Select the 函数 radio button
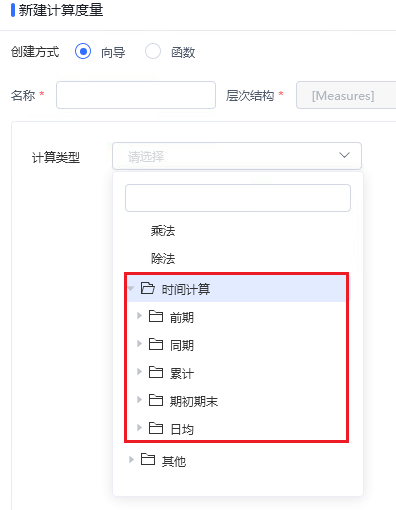Viewport: 396px width, 510px height. point(153,52)
